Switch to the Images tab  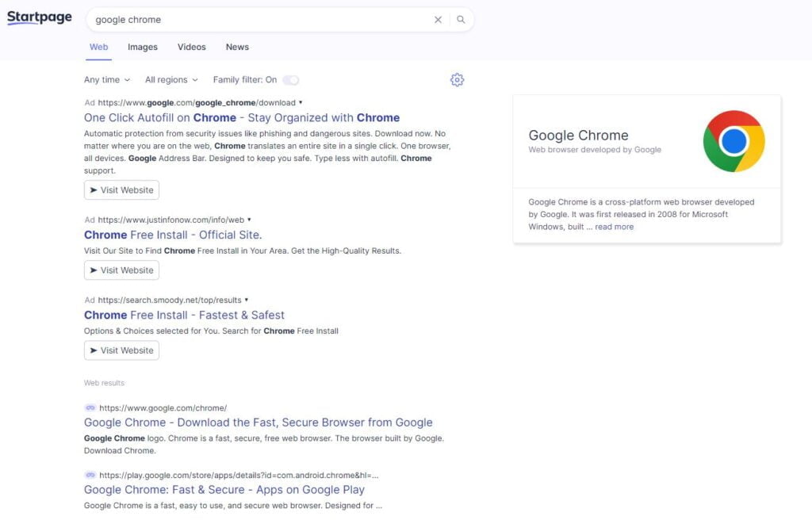coord(143,47)
